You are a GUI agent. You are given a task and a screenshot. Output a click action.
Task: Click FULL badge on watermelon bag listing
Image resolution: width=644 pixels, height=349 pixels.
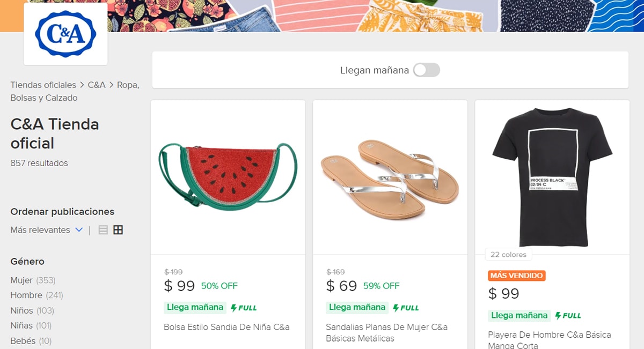pyautogui.click(x=244, y=308)
